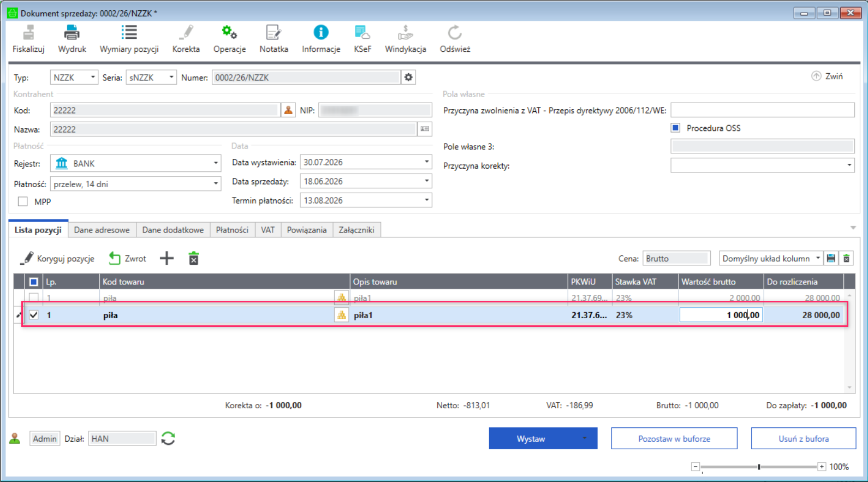Click the operator user icon near Admin
868x482 pixels.
[15, 438]
